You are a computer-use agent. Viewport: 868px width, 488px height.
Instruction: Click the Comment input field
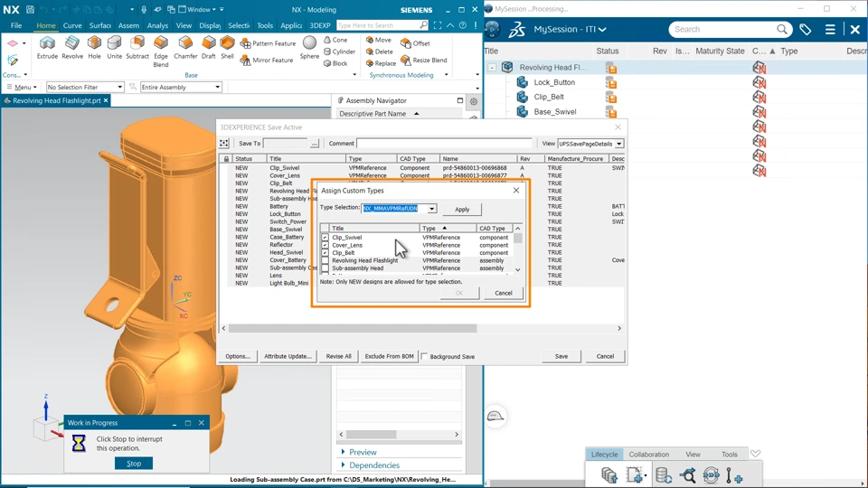(x=444, y=144)
